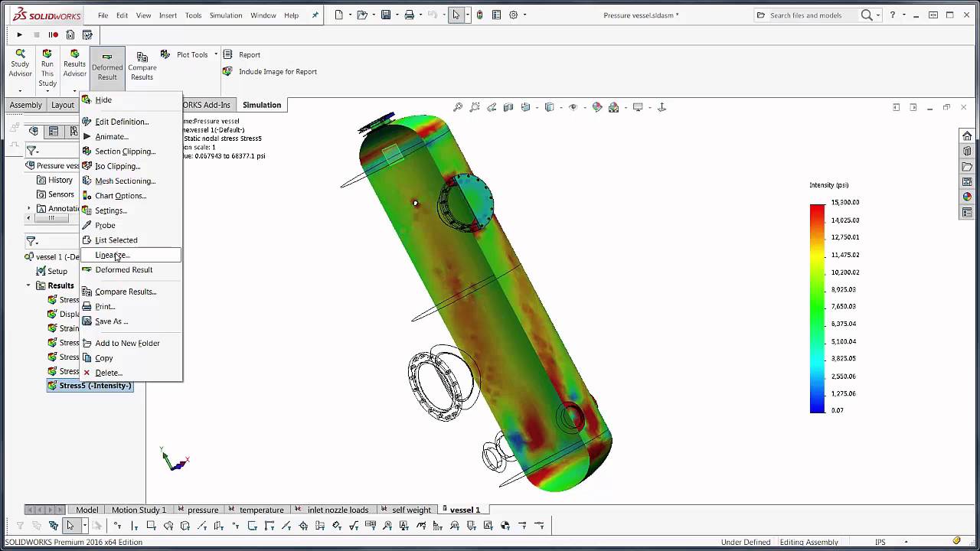
Task: Click the Options gear icon
Action: [x=514, y=15]
